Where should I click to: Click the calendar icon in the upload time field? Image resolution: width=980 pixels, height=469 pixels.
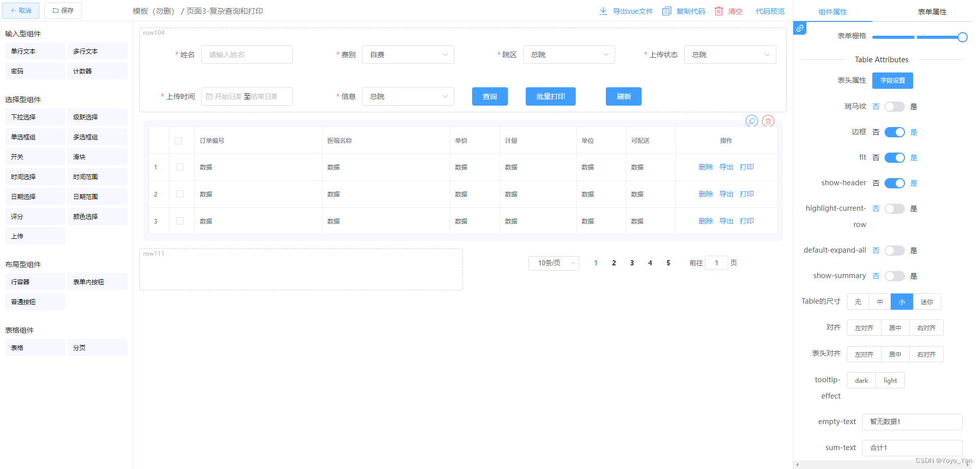coord(209,96)
